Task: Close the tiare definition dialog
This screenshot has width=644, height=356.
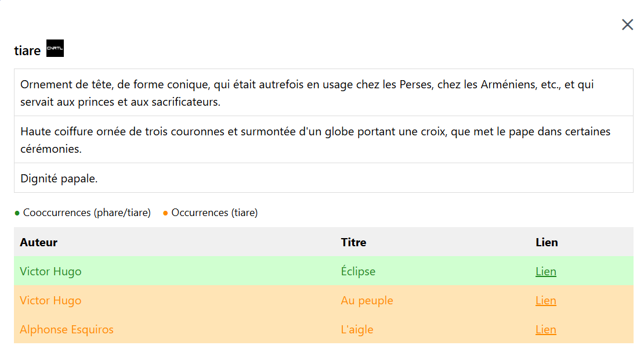Action: (x=627, y=24)
